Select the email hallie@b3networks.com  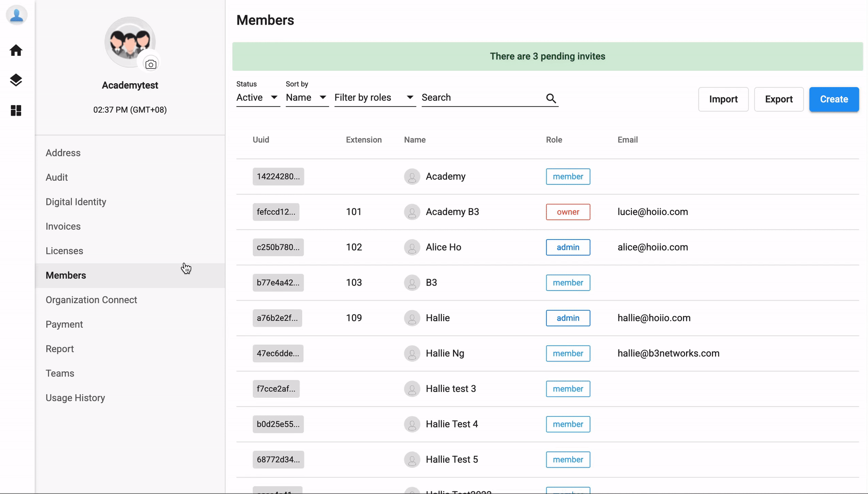click(x=668, y=354)
